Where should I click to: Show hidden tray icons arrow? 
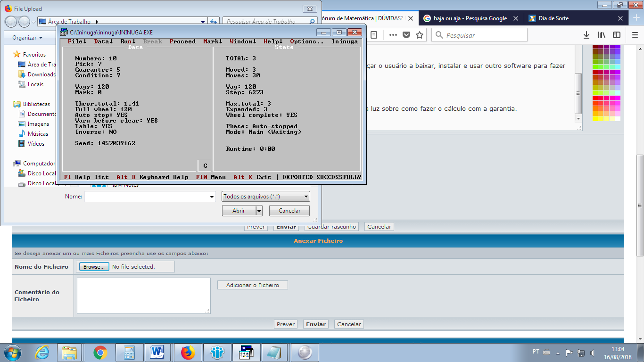pyautogui.click(x=558, y=352)
